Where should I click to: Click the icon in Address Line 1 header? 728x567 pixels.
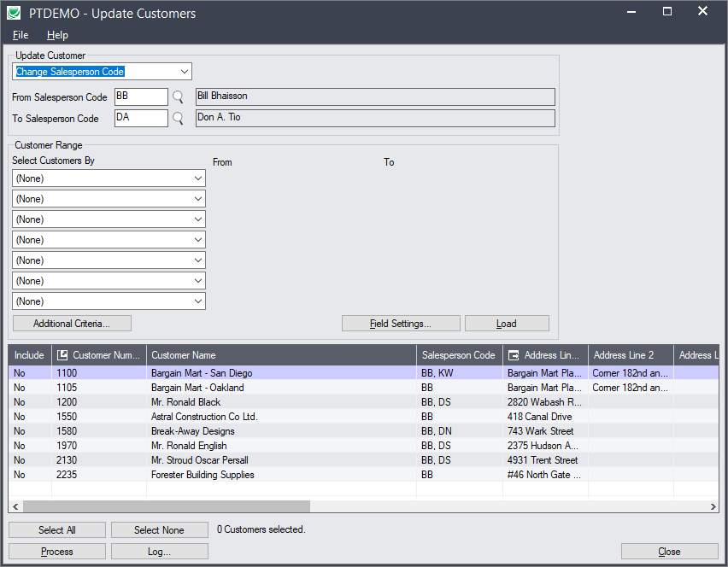[513, 355]
